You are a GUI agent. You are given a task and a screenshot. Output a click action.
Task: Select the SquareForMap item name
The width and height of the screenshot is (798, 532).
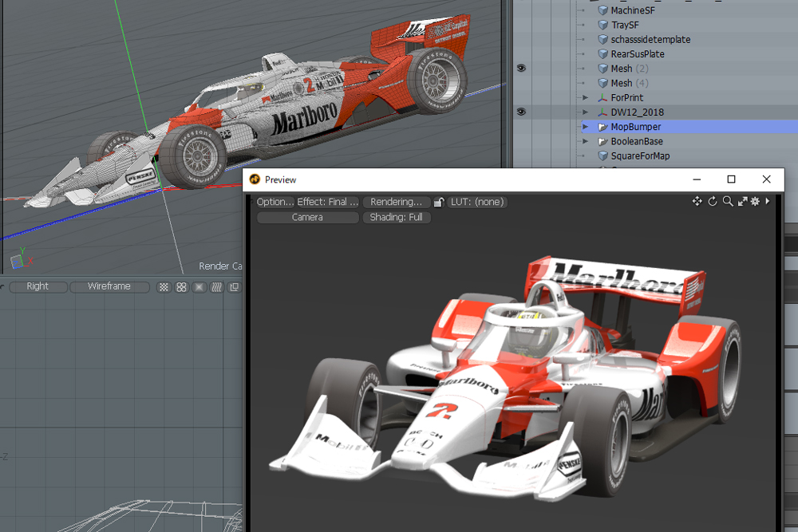(640, 156)
